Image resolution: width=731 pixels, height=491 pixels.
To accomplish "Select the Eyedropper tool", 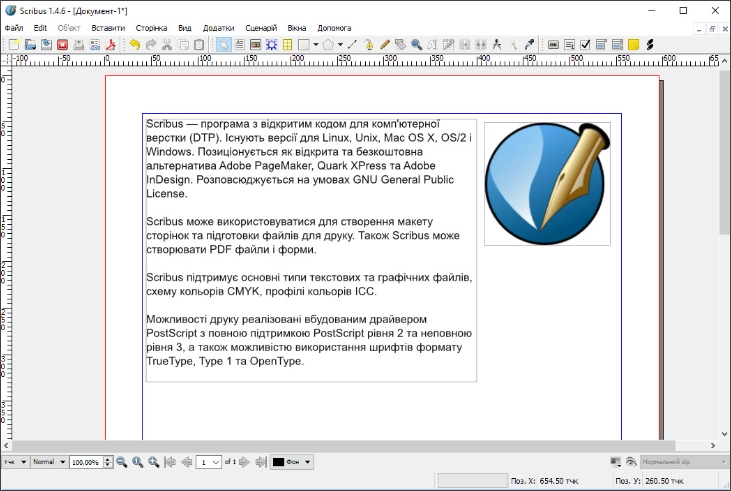I will coord(529,45).
